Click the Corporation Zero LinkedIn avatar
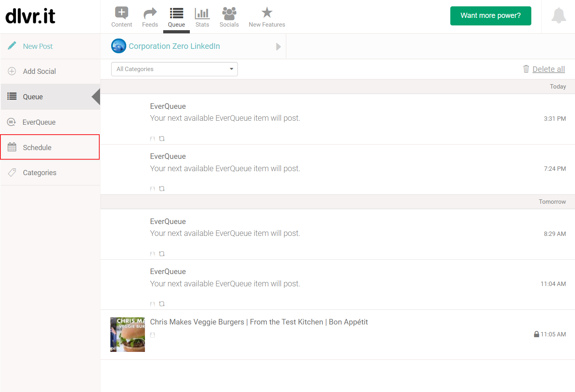Image resolution: width=575 pixels, height=392 pixels. click(x=119, y=46)
